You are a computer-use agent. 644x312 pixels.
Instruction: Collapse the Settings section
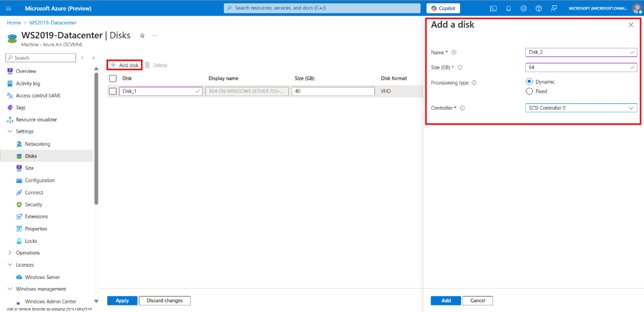[x=10, y=131]
